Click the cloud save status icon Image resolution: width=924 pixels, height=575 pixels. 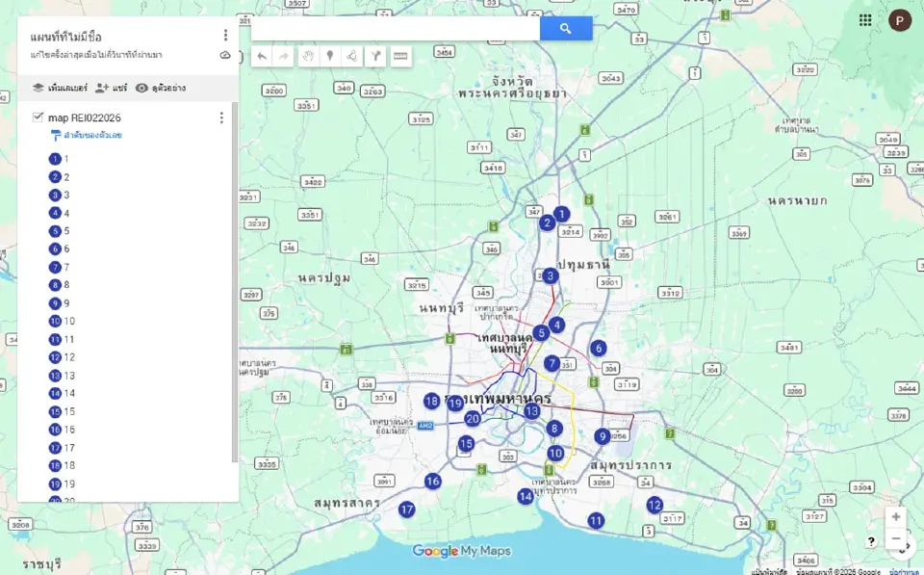point(225,55)
